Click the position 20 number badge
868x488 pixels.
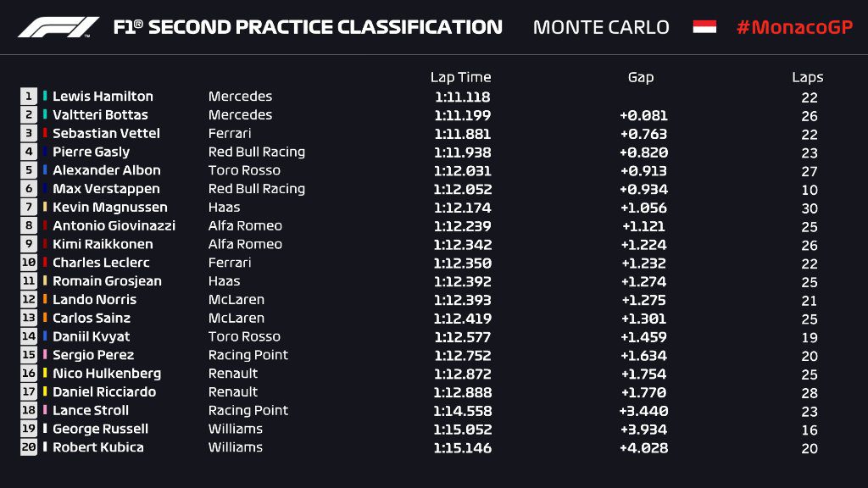tap(29, 447)
